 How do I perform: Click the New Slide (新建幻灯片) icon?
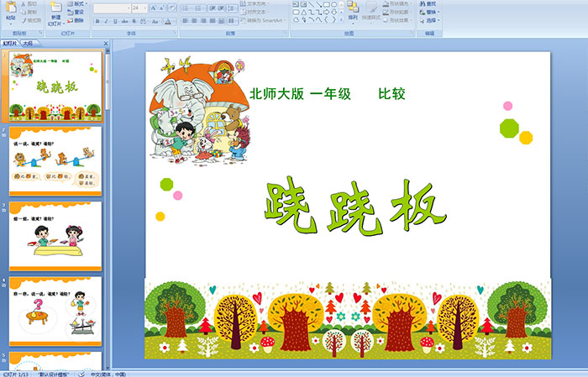[x=55, y=8]
